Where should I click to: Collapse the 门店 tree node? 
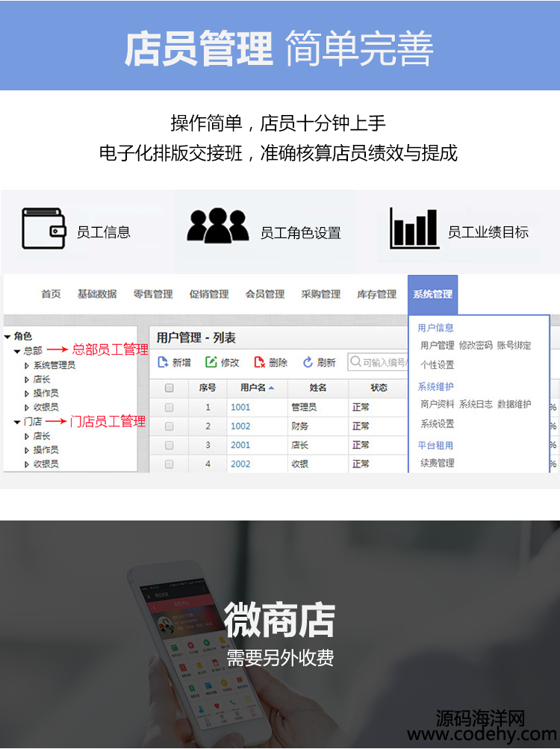17,422
